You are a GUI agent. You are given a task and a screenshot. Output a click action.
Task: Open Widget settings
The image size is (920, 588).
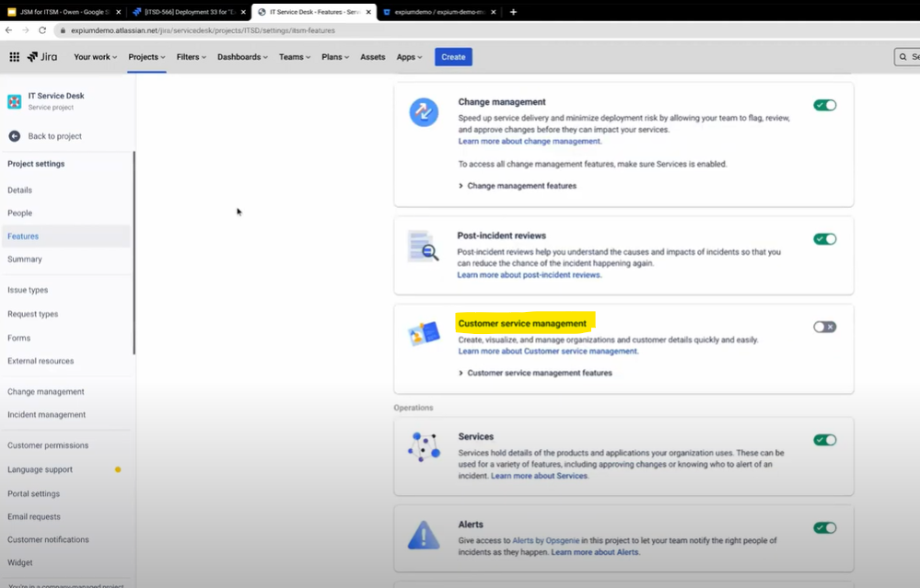[20, 562]
